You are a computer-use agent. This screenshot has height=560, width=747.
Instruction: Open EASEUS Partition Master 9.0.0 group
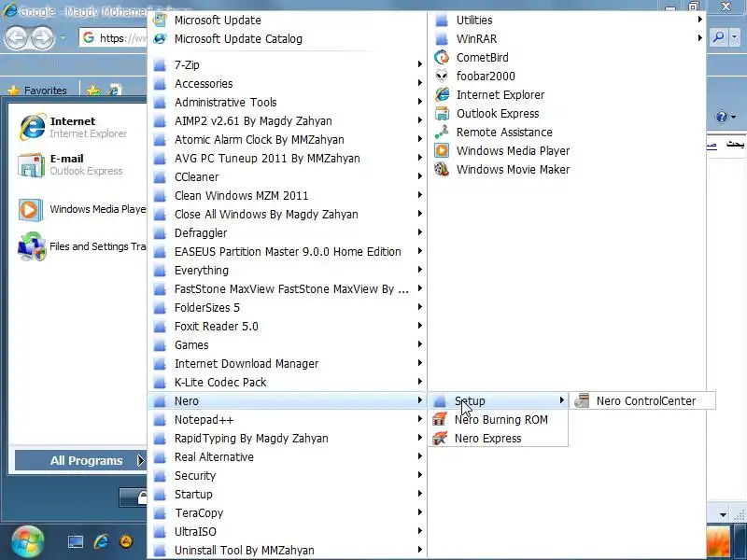(x=288, y=251)
